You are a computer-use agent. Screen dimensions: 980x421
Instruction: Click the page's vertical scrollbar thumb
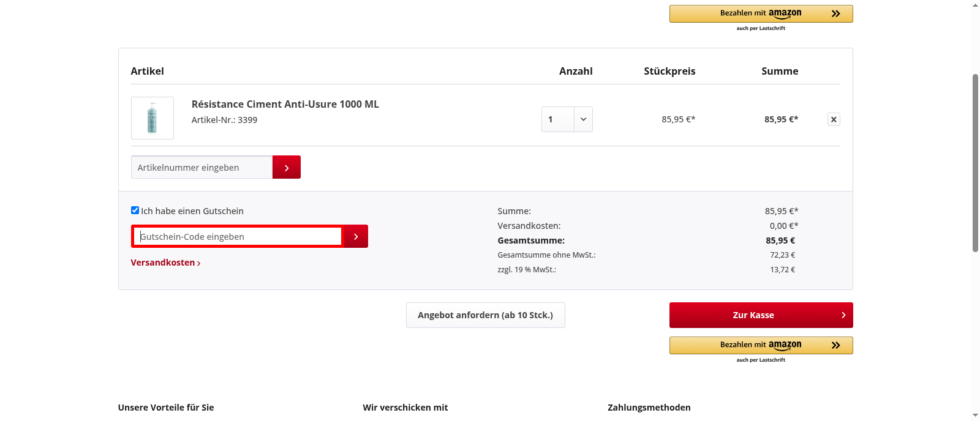click(x=975, y=162)
